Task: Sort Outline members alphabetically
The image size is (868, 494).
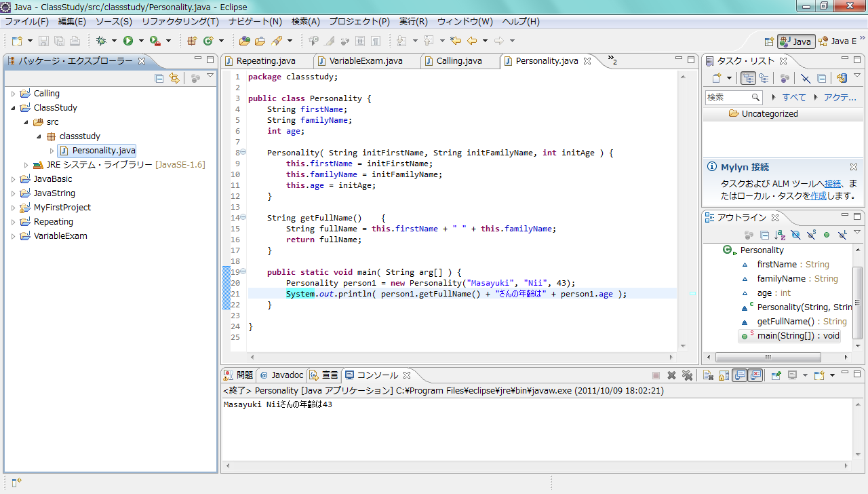Action: pos(780,235)
